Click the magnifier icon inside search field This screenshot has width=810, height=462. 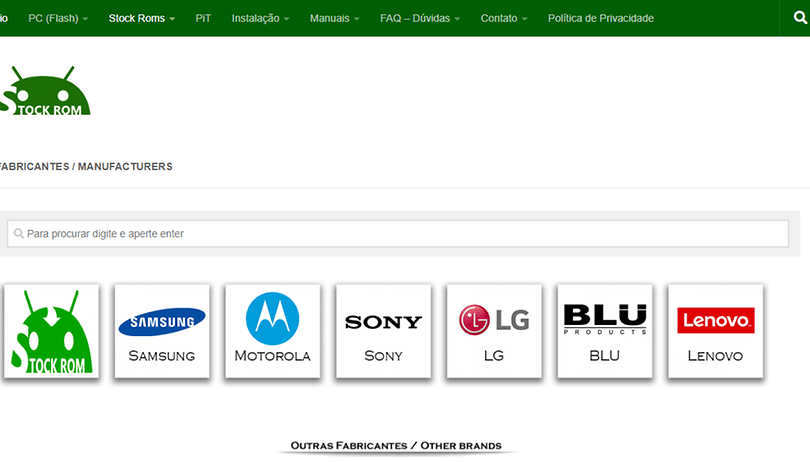pos(19,234)
